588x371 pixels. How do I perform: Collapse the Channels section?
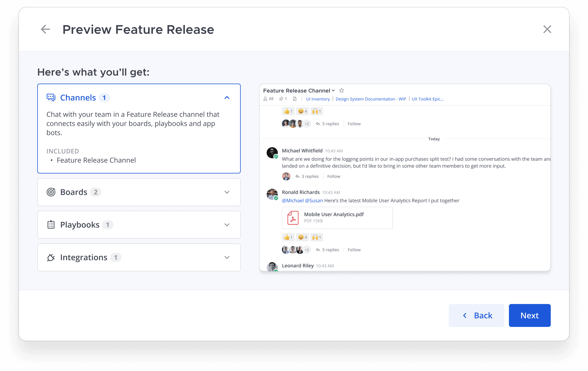point(227,98)
